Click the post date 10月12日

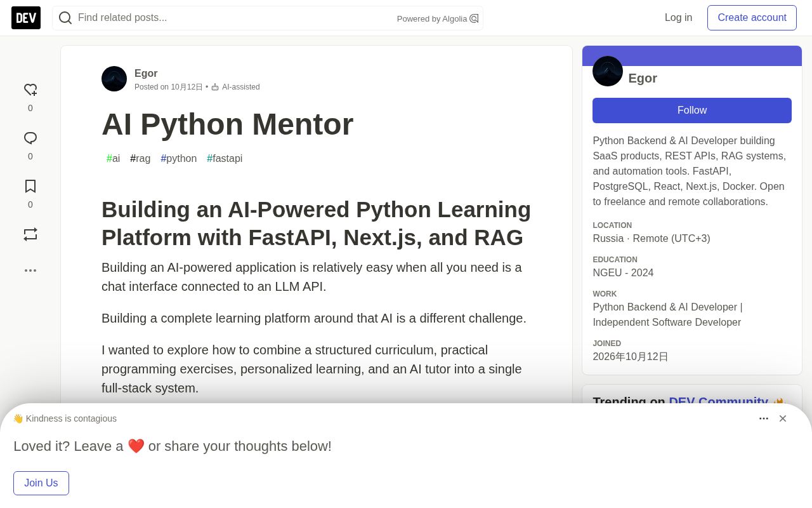[x=187, y=87]
